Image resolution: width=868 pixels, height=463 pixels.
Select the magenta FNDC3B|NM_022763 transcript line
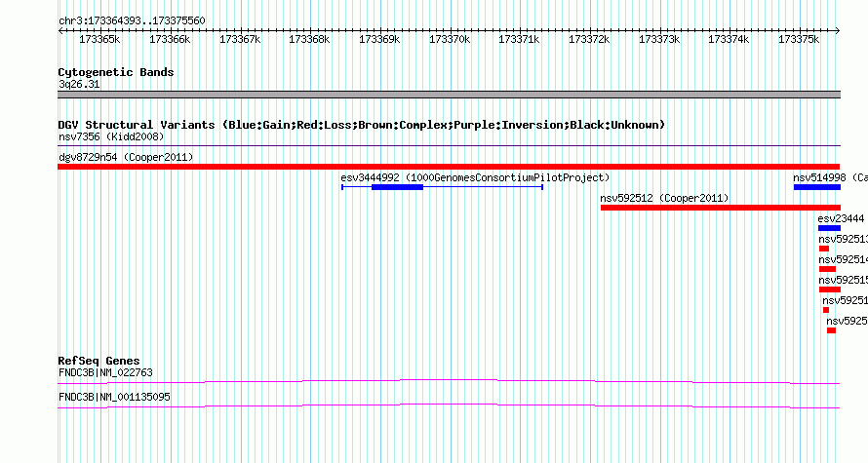449,382
